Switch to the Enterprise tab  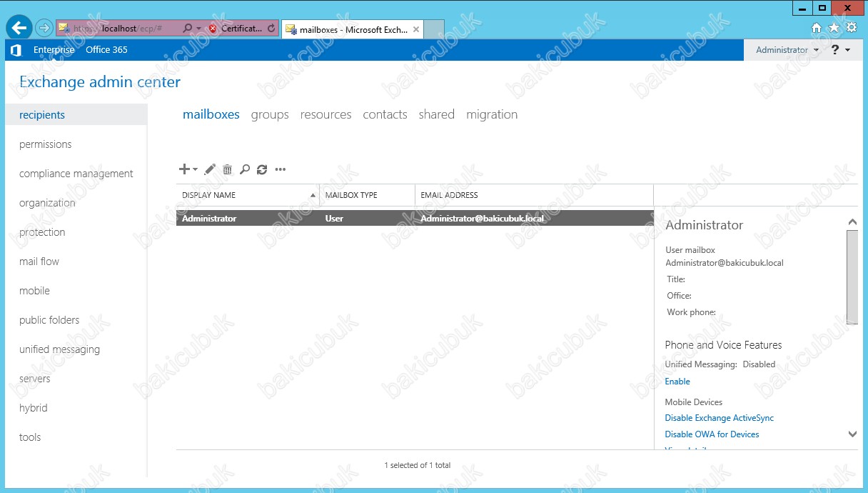point(54,50)
